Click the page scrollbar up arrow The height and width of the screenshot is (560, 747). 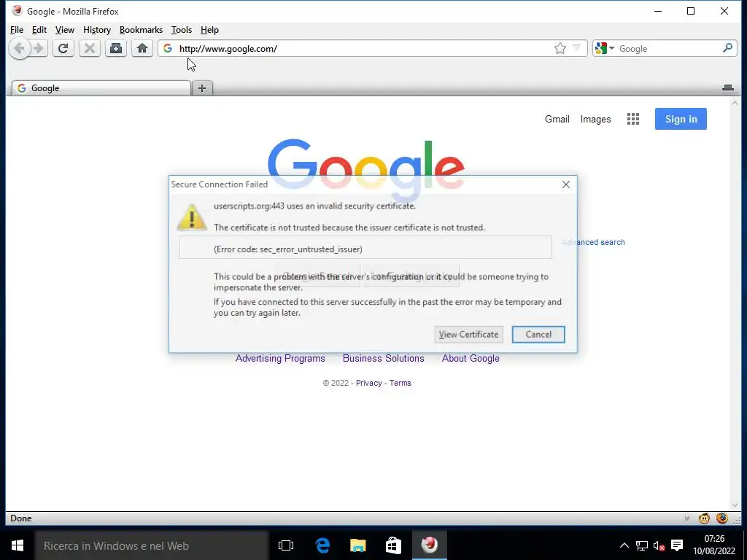tap(735, 103)
